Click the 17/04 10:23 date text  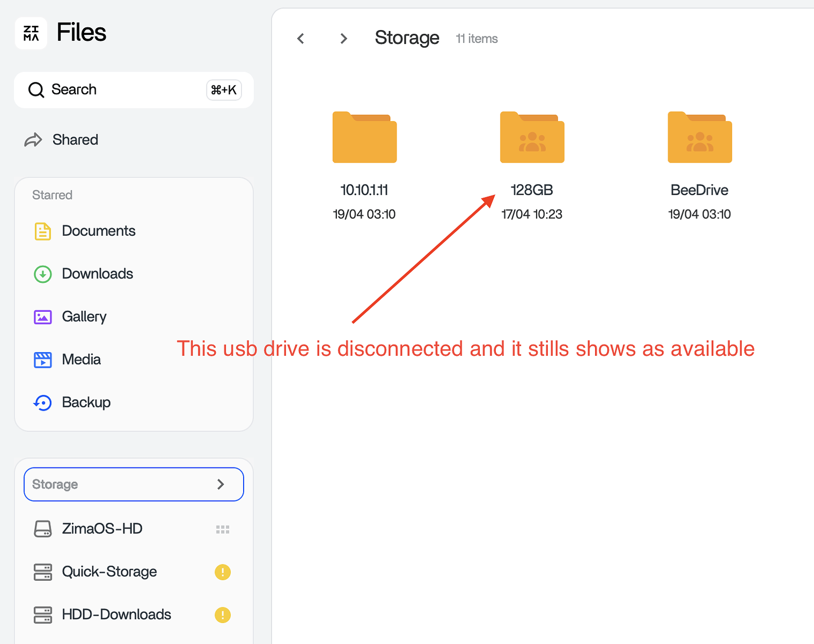(532, 214)
